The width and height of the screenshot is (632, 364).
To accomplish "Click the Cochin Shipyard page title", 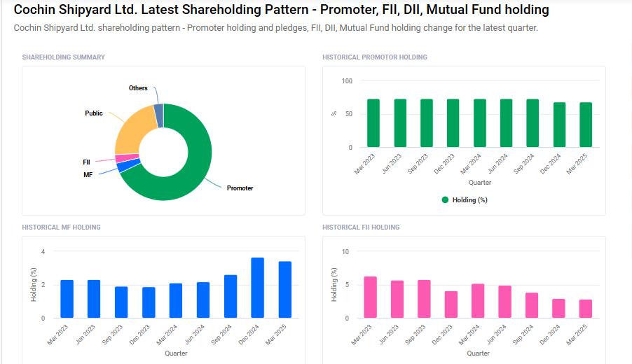I will [282, 9].
